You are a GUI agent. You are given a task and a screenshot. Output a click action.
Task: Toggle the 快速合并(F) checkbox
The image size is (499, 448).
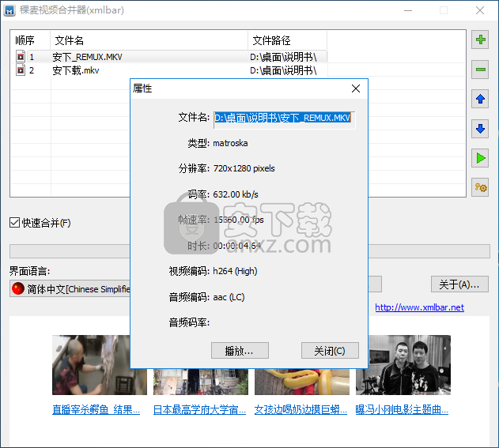[15, 223]
